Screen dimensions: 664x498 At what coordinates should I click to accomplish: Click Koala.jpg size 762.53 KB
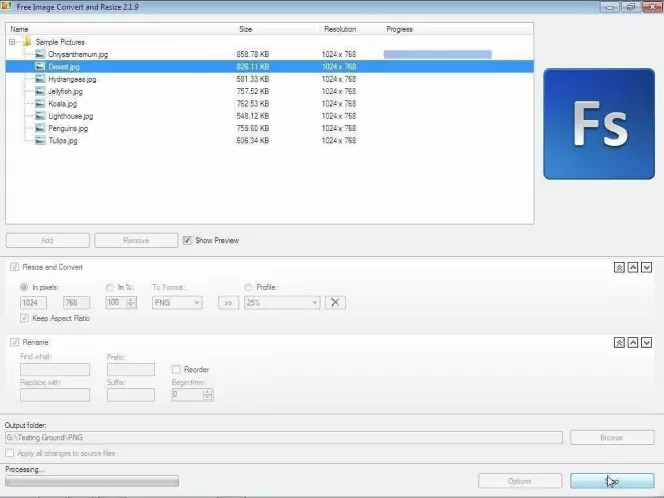(x=252, y=104)
